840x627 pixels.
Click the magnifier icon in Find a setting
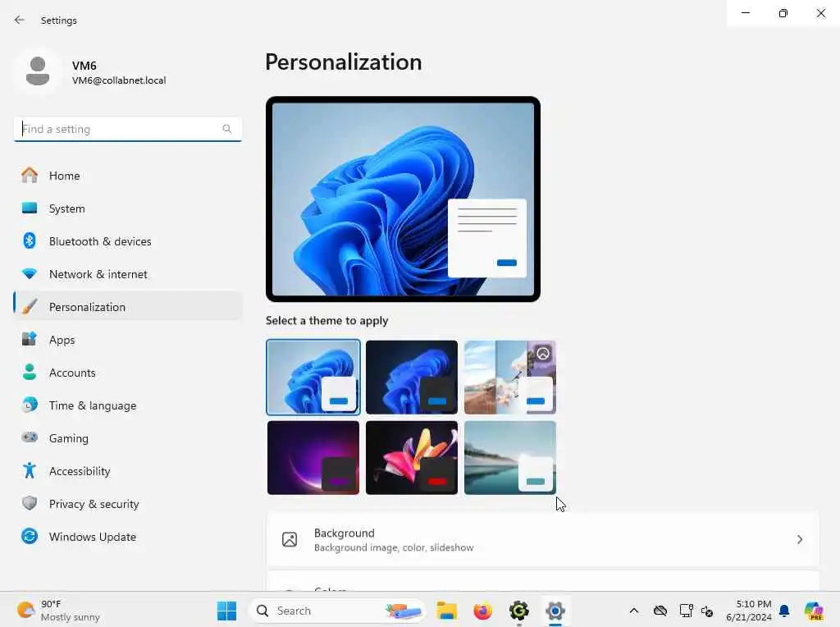click(226, 129)
